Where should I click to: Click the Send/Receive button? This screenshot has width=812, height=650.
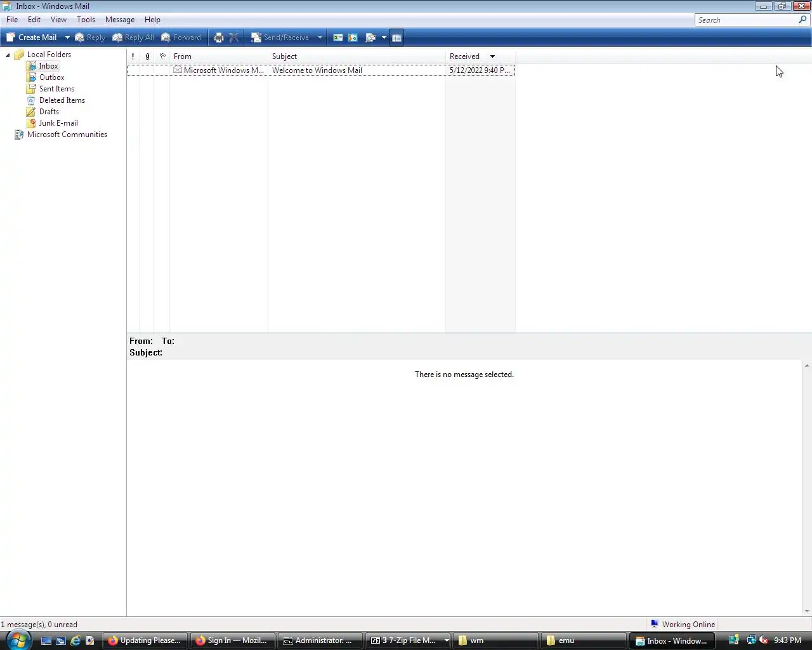[x=281, y=37]
